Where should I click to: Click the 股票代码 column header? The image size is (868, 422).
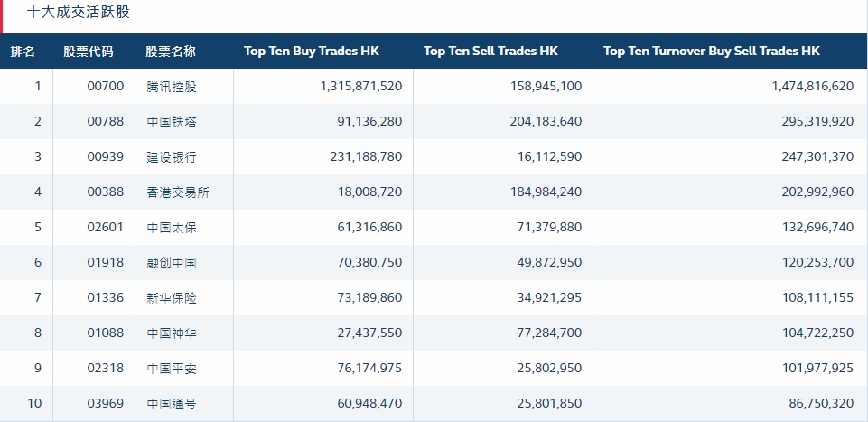pyautogui.click(x=89, y=52)
